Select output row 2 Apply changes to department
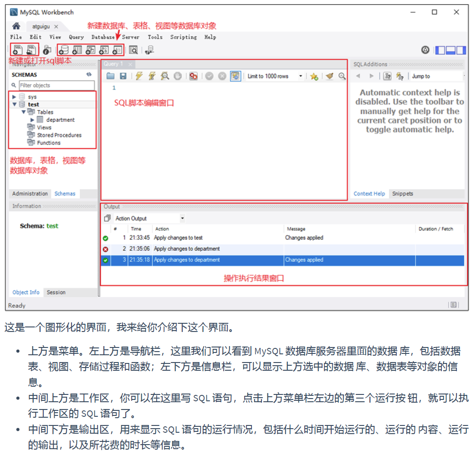Image resolution: width=476 pixels, height=456 pixels. 283,249
